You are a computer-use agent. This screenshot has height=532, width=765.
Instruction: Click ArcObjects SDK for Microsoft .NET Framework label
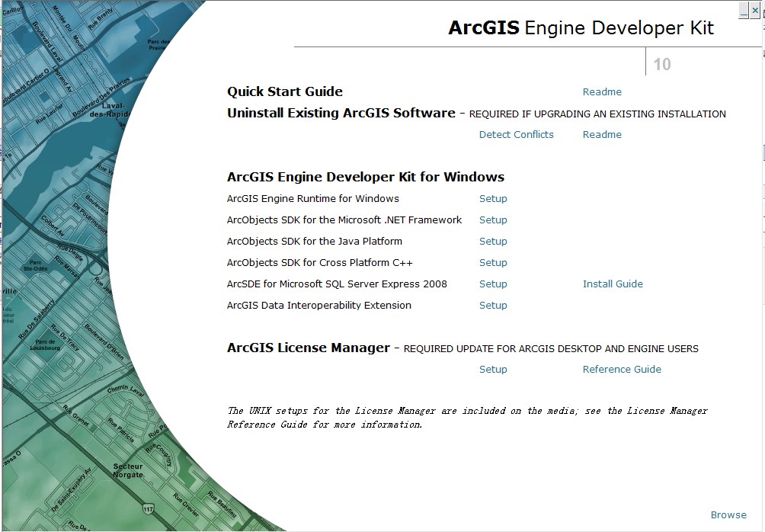344,220
